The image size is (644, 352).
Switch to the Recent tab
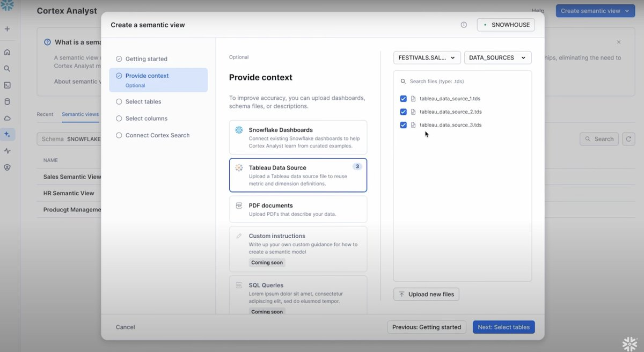click(x=45, y=114)
